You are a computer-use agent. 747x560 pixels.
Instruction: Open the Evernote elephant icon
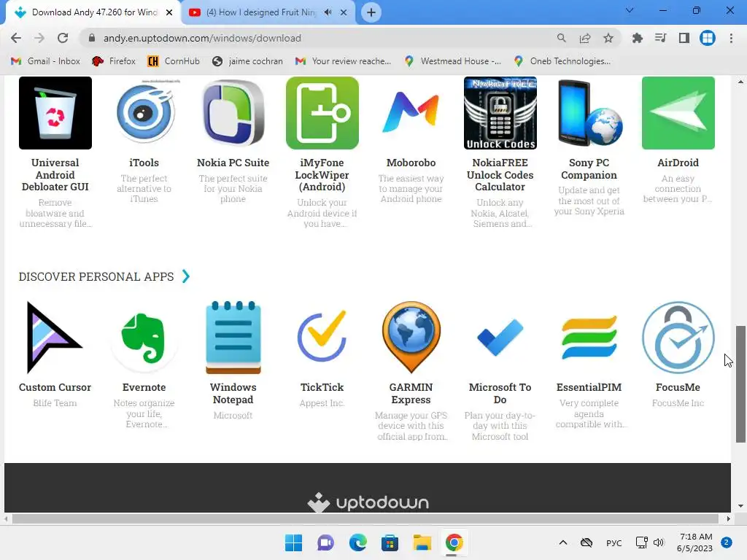[x=144, y=338]
